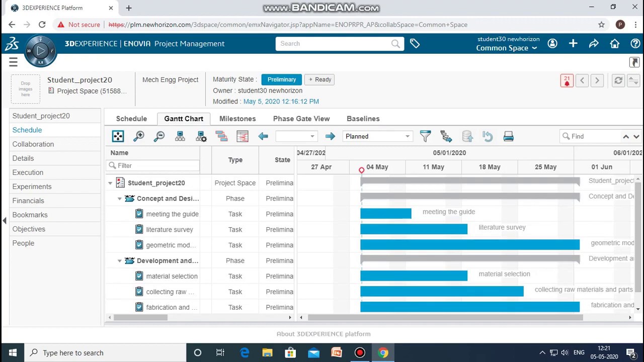This screenshot has width=644, height=362.
Task: Collapse the Concept and Design phase
Action: point(120,199)
